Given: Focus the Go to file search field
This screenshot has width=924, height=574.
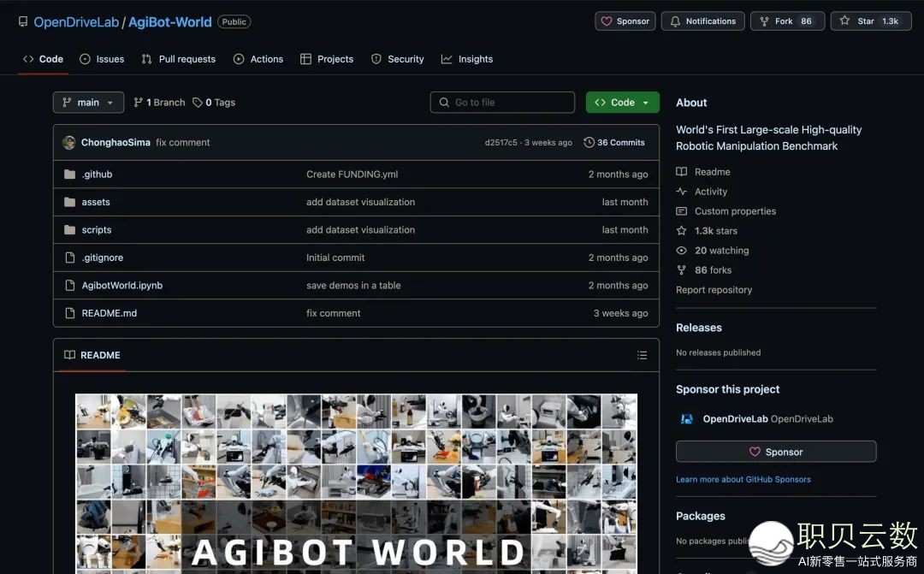Looking at the screenshot, I should (503, 103).
